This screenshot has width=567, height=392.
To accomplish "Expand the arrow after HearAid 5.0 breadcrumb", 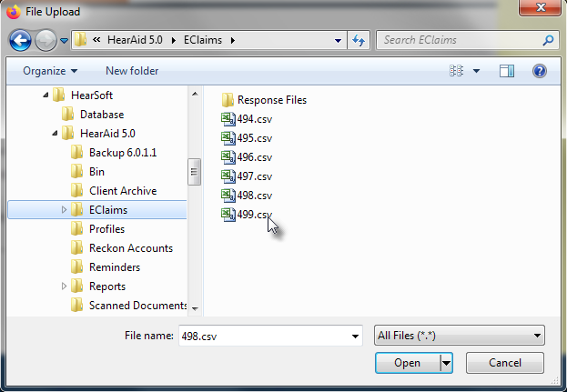I will pyautogui.click(x=174, y=40).
